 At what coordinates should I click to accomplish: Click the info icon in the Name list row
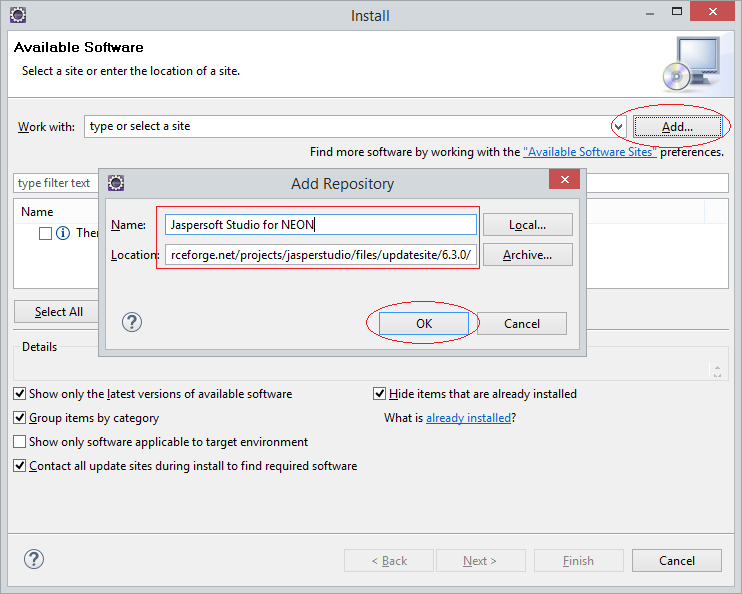coord(63,233)
